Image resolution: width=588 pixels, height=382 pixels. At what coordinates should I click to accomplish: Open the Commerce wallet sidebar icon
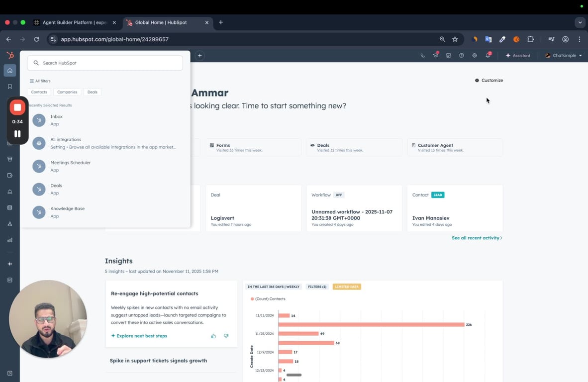[10, 175]
